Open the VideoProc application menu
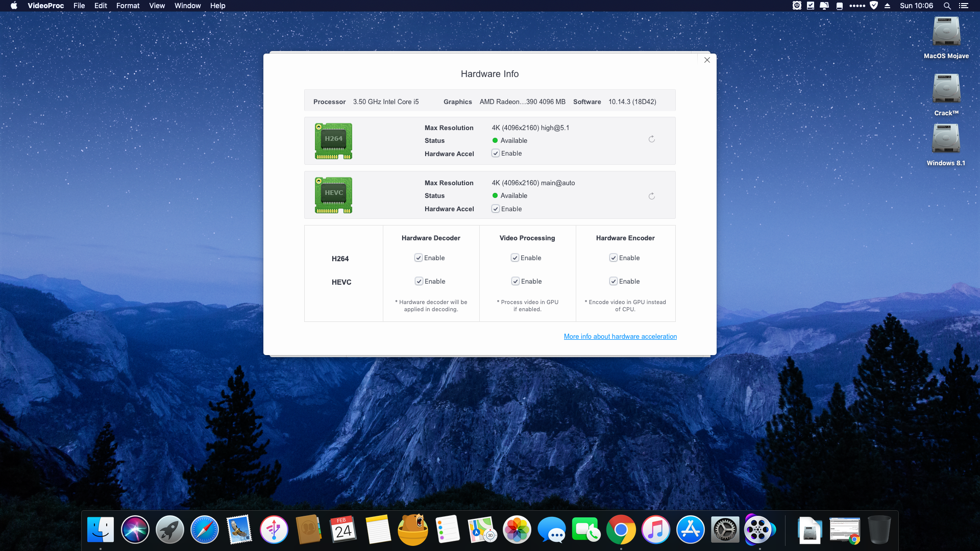This screenshot has width=980, height=551. click(46, 6)
